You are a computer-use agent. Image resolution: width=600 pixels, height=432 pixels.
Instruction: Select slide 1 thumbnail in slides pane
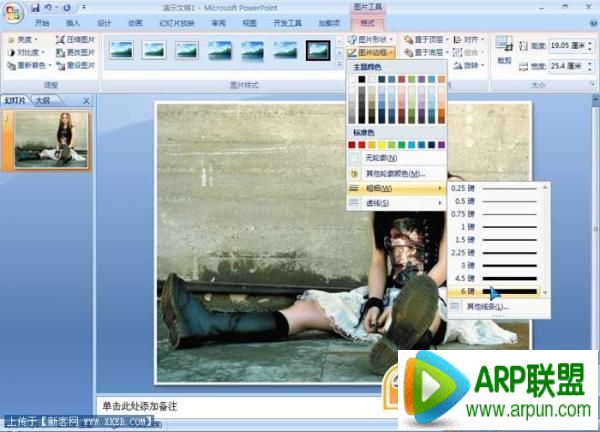pyautogui.click(x=51, y=140)
